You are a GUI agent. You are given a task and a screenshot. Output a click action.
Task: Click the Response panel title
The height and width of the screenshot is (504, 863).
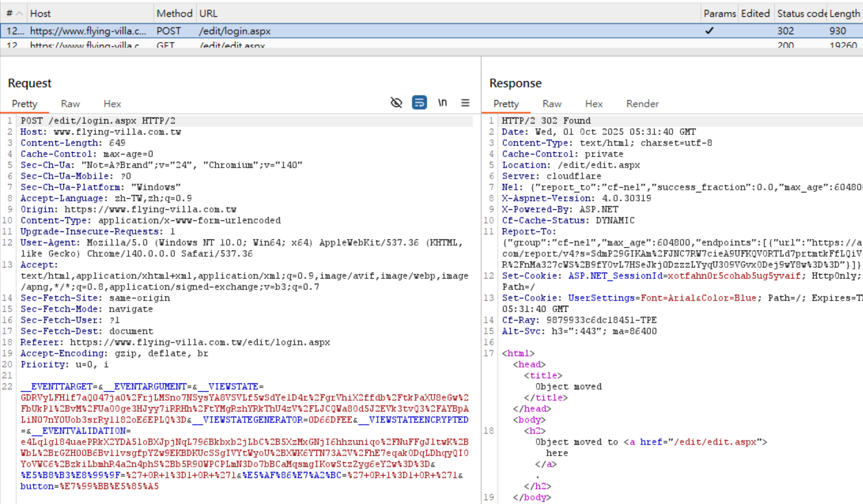515,83
